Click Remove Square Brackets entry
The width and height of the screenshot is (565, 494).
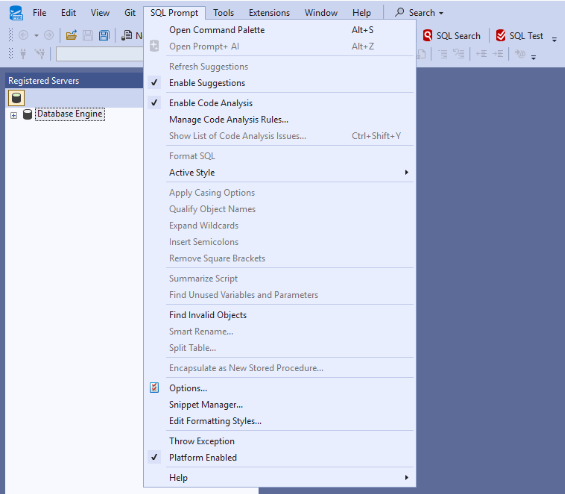pos(279,258)
